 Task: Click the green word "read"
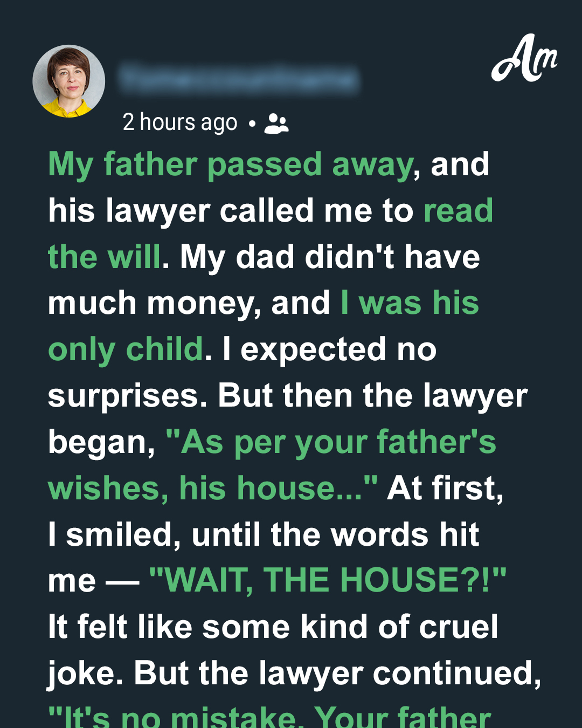[x=458, y=210]
